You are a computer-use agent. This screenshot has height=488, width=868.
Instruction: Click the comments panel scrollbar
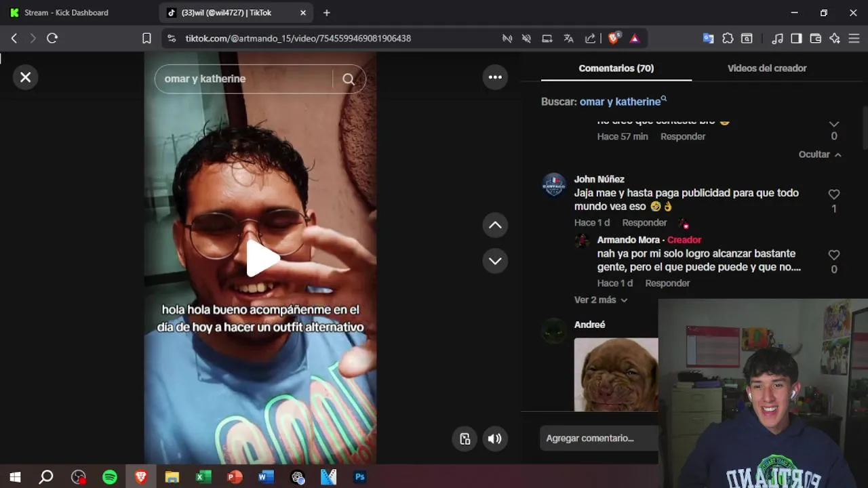coord(865,129)
